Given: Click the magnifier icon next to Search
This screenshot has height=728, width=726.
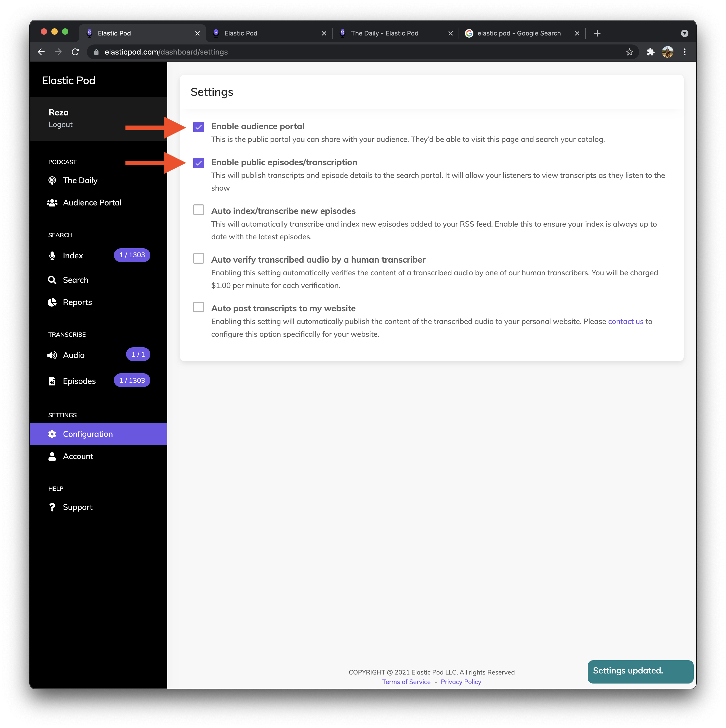Looking at the screenshot, I should [x=52, y=280].
